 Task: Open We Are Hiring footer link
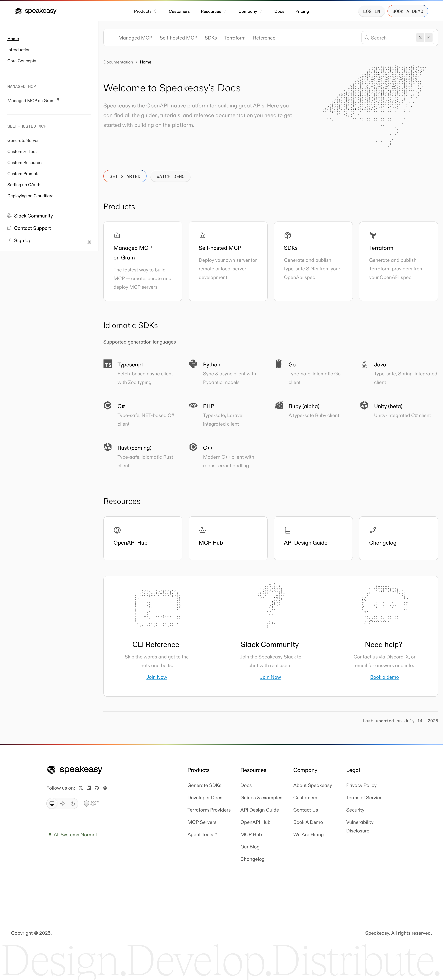pyautogui.click(x=308, y=835)
